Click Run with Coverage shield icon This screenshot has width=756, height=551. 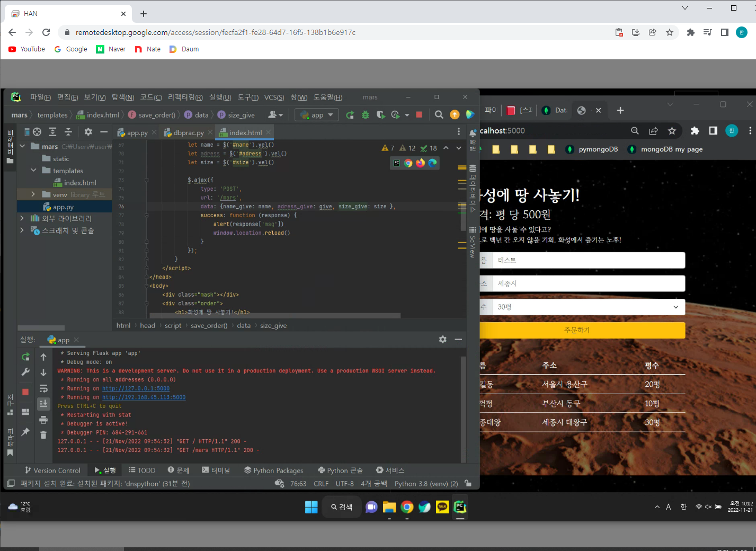tap(380, 115)
